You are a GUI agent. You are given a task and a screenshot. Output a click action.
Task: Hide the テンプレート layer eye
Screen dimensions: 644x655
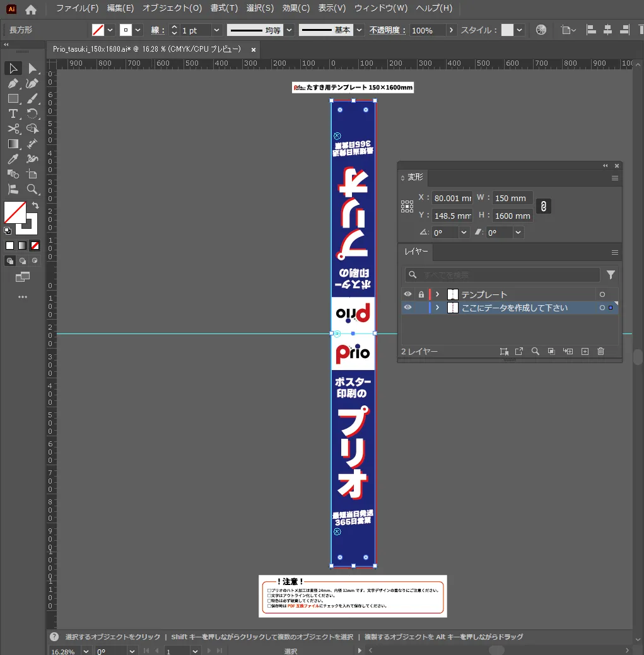tap(408, 294)
